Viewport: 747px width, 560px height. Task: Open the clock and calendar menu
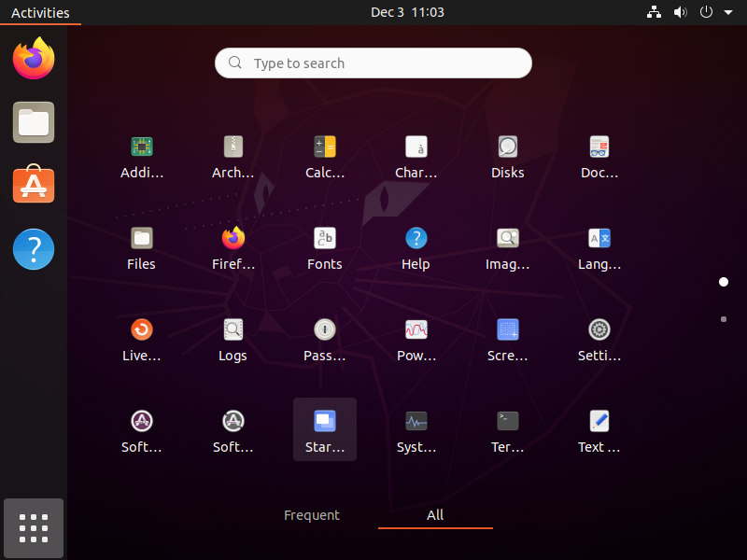[407, 12]
